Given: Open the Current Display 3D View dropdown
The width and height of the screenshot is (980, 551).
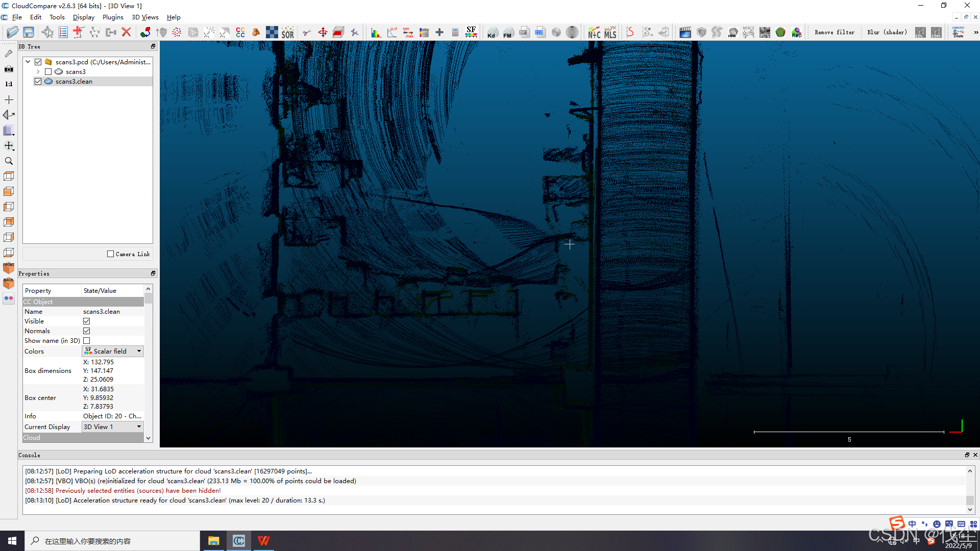Looking at the screenshot, I should pos(113,427).
